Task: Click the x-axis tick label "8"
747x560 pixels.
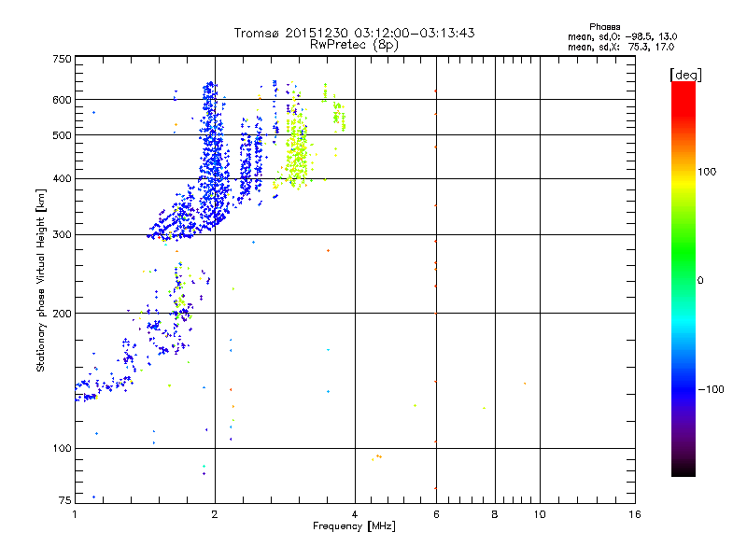Action: pos(495,514)
